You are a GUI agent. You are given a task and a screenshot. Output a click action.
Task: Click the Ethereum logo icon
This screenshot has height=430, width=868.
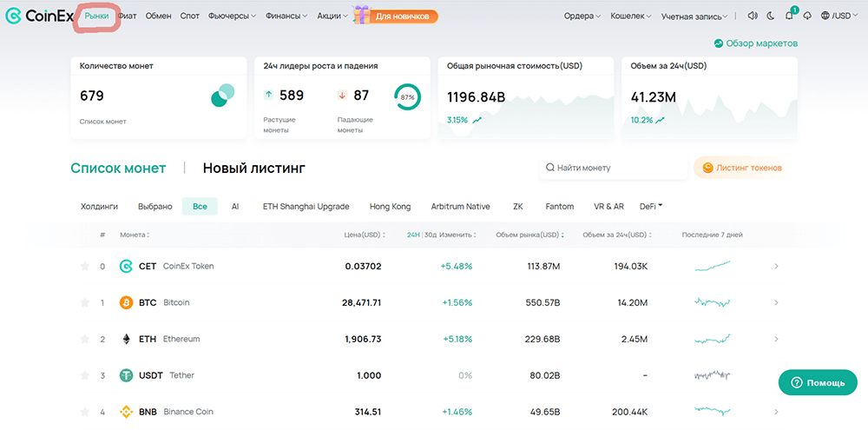click(x=126, y=339)
